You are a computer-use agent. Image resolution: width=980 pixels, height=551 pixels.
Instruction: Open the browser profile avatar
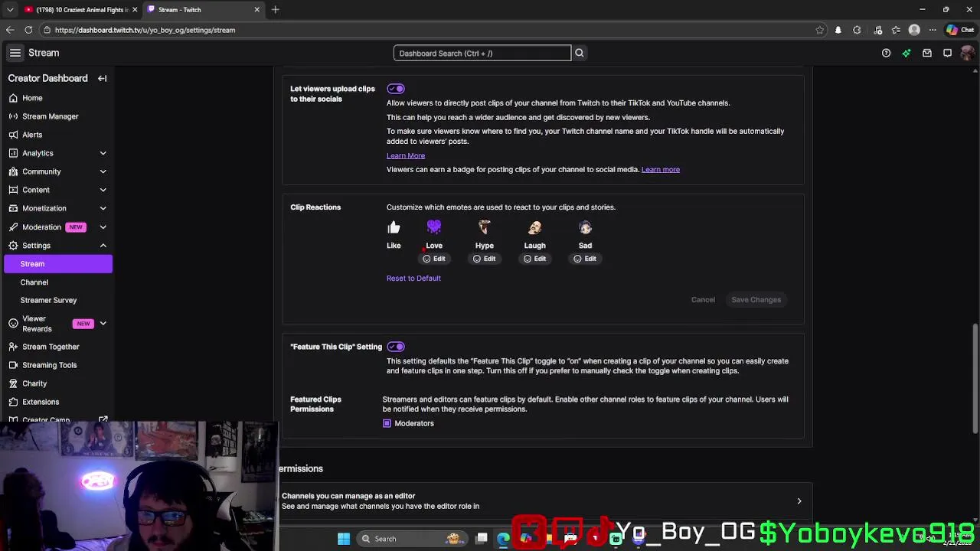tap(914, 30)
